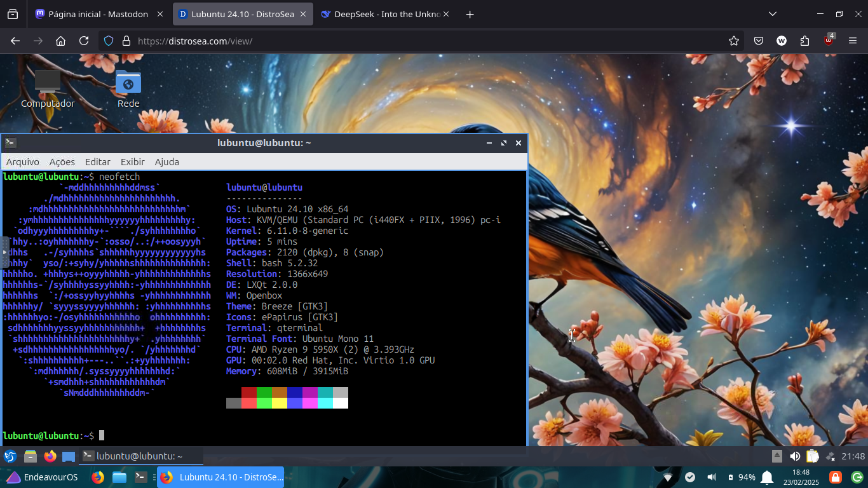The image size is (868, 488).
Task: Open Firefox hamburger application menu
Action: point(853,41)
